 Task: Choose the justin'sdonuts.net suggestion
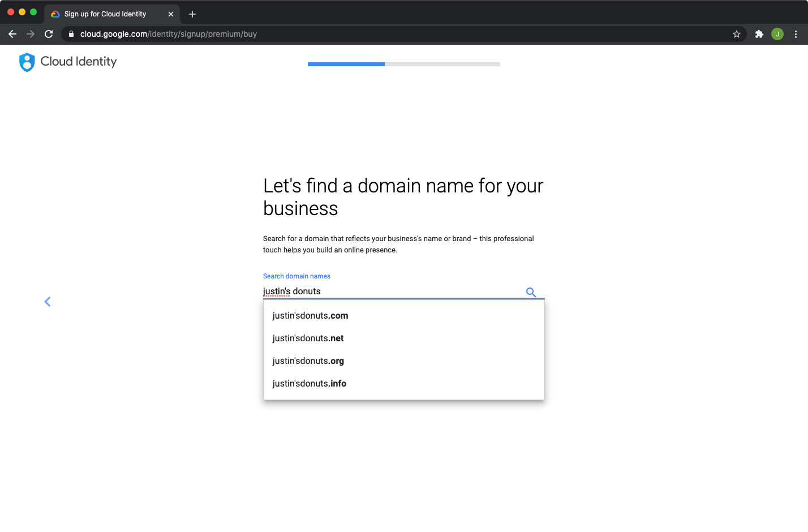(x=404, y=338)
